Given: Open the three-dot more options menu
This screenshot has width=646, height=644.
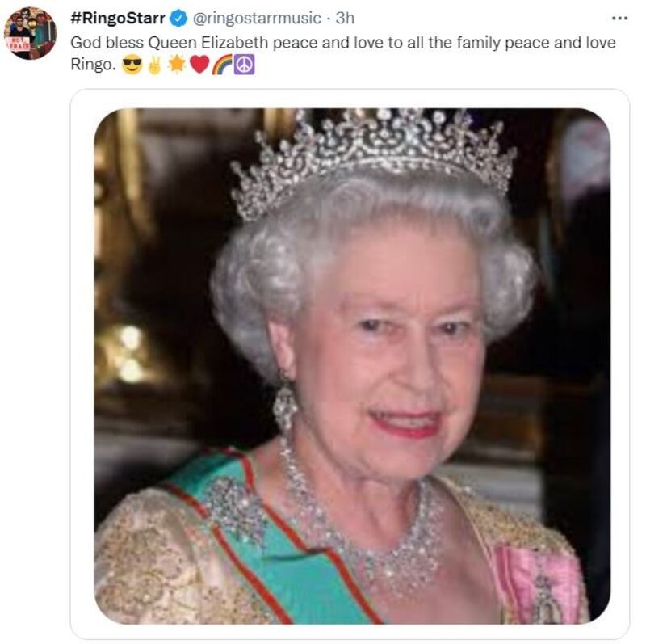Looking at the screenshot, I should [619, 19].
